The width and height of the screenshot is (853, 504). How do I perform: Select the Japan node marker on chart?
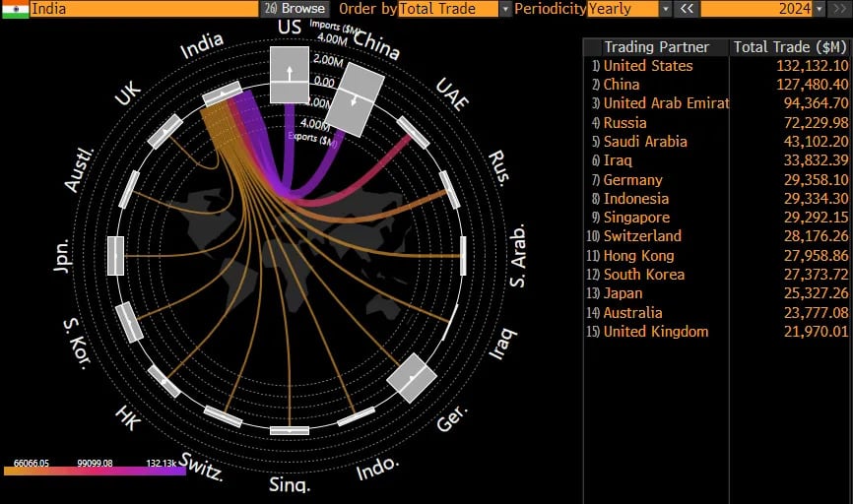click(x=115, y=256)
